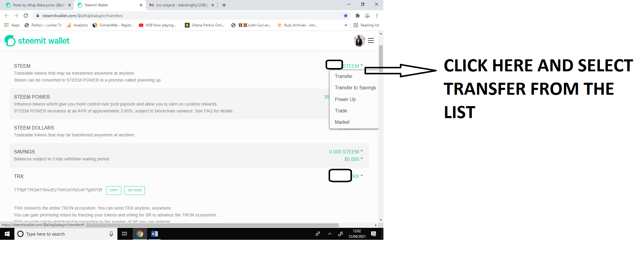
Task: Go forward in browser history
Action: coord(16,16)
